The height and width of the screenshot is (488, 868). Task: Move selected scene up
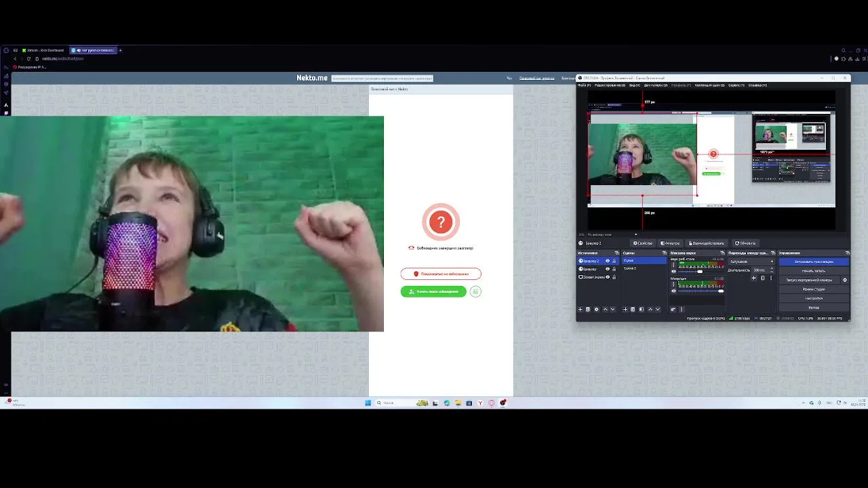[x=650, y=309]
